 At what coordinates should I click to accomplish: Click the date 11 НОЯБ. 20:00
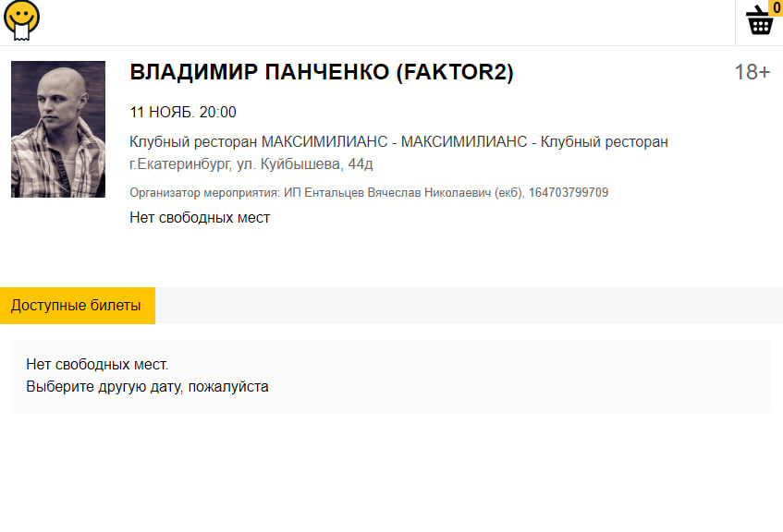(x=183, y=113)
